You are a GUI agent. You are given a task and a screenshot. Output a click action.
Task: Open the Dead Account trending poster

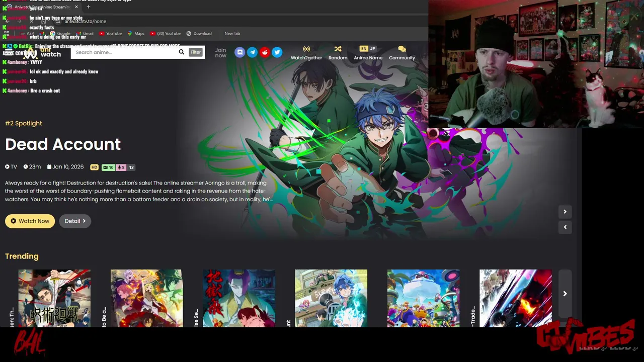point(331,298)
